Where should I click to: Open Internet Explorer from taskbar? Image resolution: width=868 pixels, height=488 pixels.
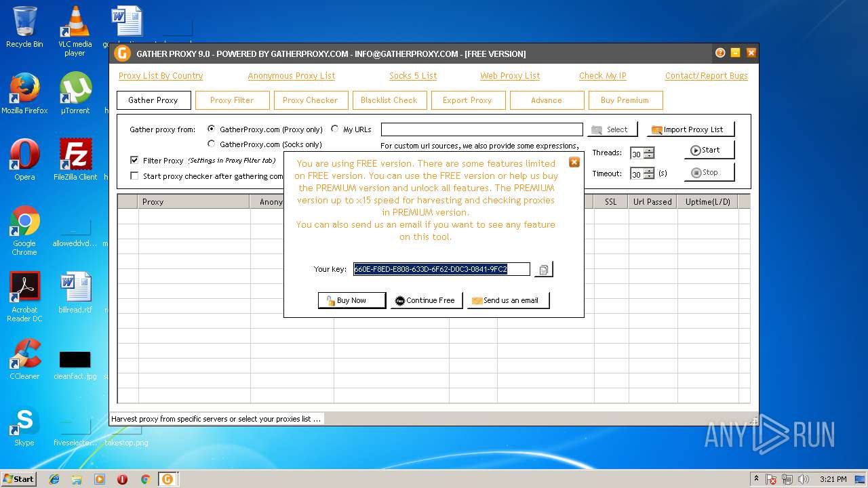tap(54, 479)
